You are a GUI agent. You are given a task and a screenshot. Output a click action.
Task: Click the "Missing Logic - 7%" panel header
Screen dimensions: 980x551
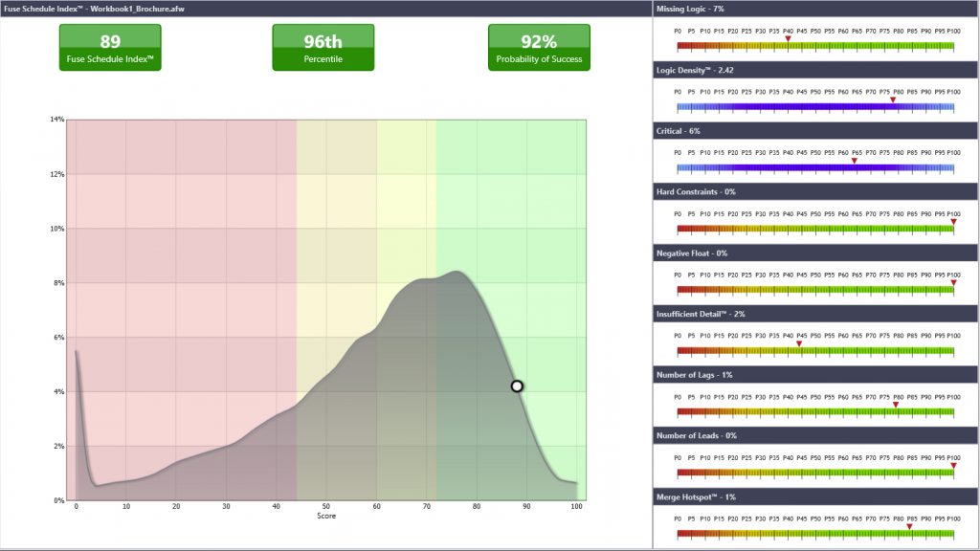(815, 9)
